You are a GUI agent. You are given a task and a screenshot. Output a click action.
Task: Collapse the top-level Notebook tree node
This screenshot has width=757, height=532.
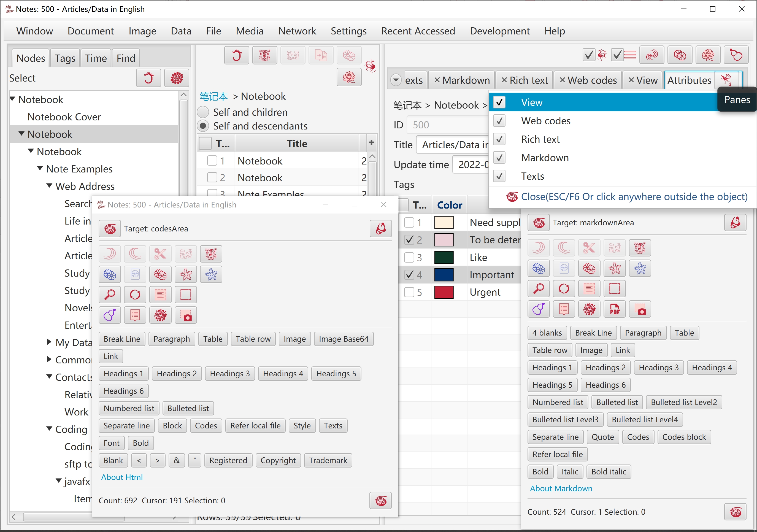pyautogui.click(x=12, y=99)
